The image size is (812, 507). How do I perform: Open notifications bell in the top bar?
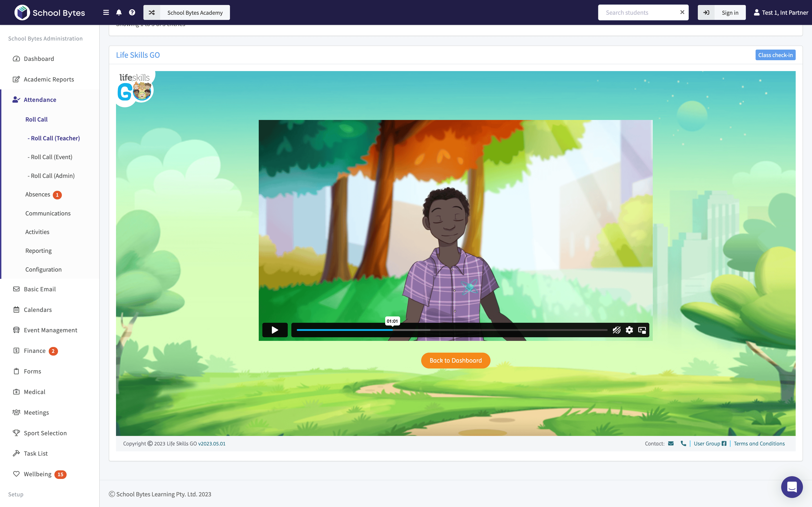119,12
